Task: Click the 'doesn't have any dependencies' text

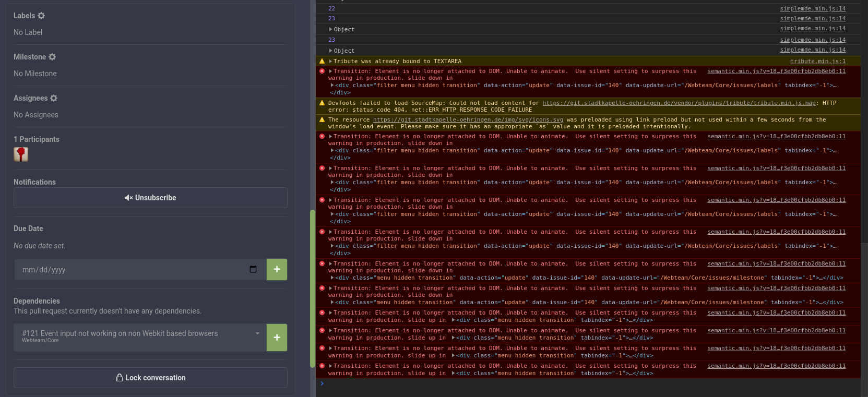Action: tap(151, 311)
